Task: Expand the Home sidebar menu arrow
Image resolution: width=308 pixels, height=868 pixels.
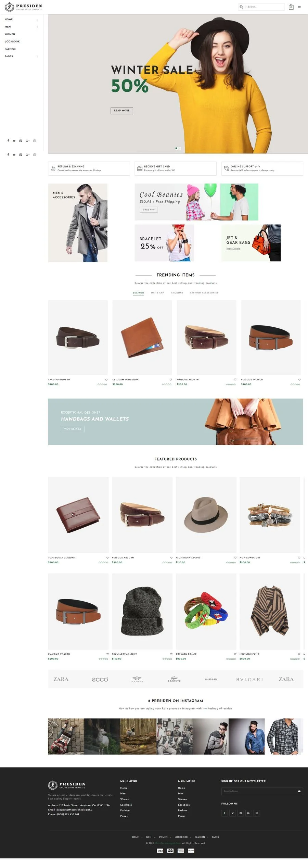Action: click(38, 20)
